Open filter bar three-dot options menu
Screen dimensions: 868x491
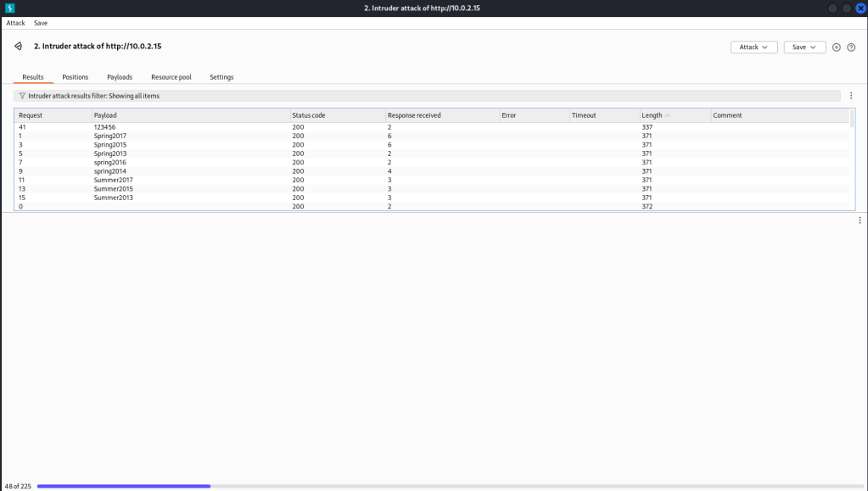click(851, 96)
